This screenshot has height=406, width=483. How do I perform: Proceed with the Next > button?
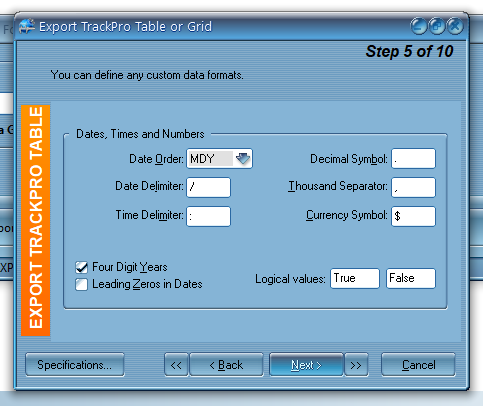coord(306,365)
